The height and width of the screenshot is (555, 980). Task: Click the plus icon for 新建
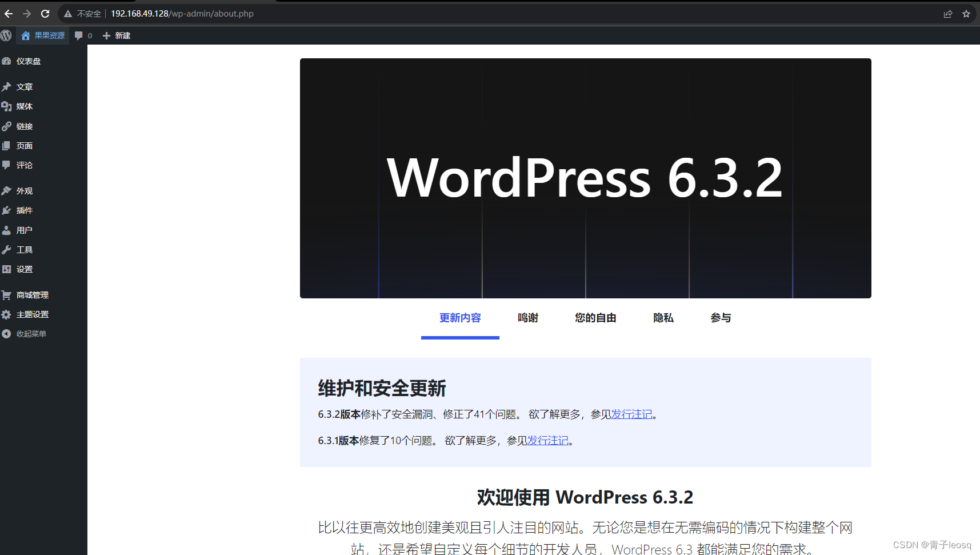(106, 35)
